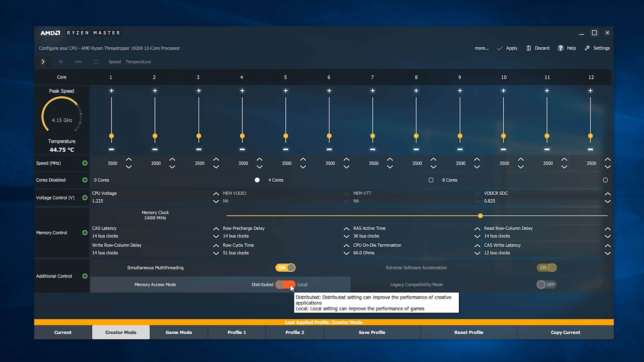Image resolution: width=644 pixels, height=362 pixels.
Task: Click the plus icon above core 1 slider
Action: tap(111, 91)
